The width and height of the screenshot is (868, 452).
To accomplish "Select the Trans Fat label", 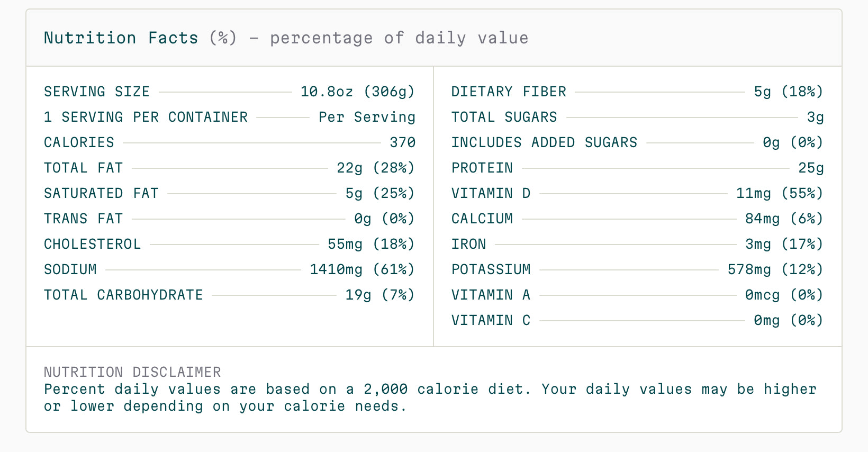I will (83, 219).
